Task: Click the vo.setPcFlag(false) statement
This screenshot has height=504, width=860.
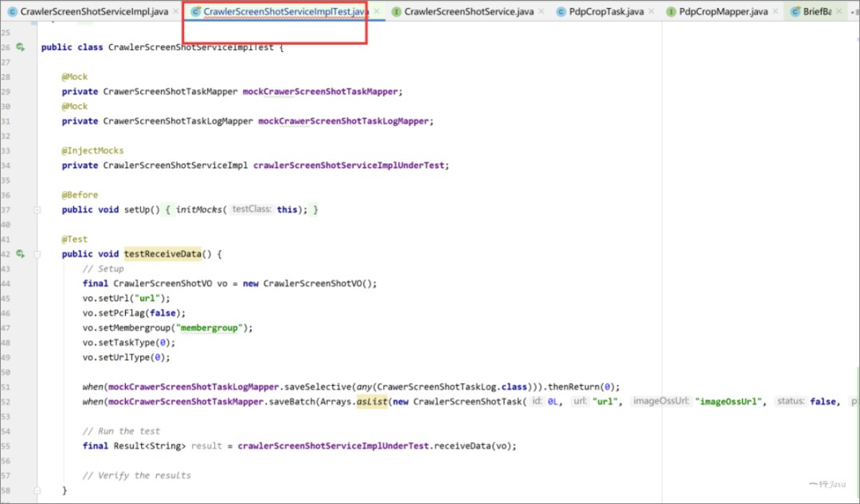Action: tap(135, 313)
